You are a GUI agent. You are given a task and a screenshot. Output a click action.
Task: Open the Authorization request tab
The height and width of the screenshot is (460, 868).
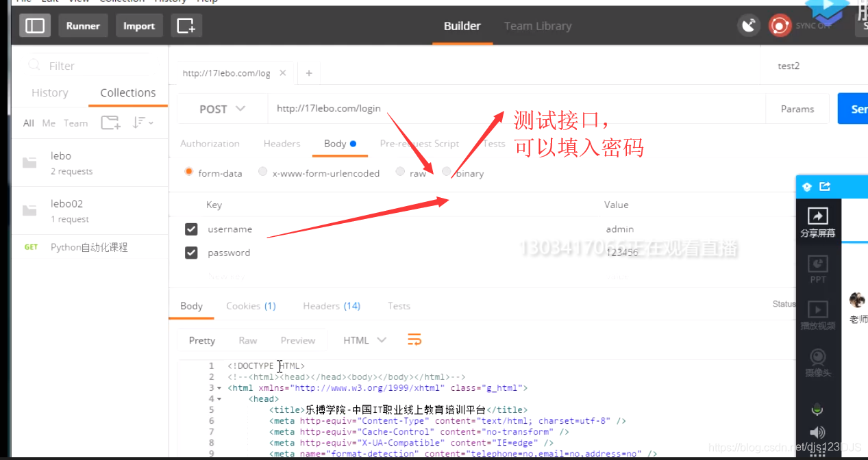(x=210, y=144)
